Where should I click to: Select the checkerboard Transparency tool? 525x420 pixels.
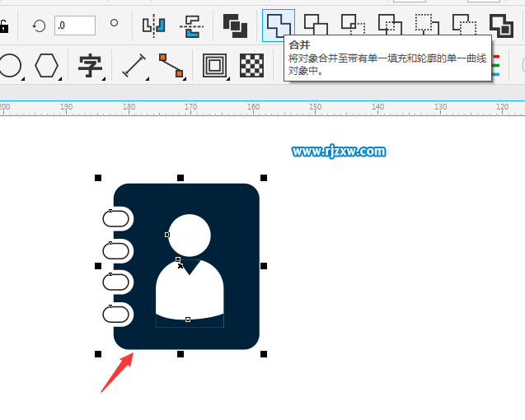(x=252, y=66)
